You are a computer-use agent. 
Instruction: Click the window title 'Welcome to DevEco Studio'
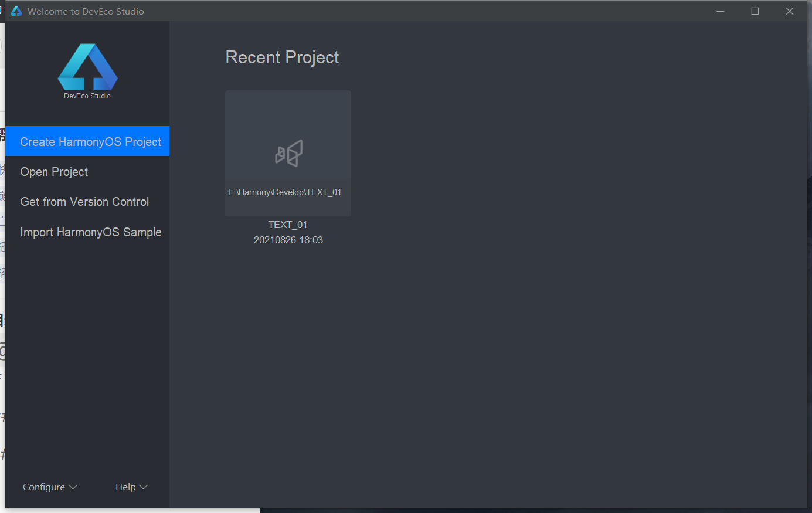86,11
